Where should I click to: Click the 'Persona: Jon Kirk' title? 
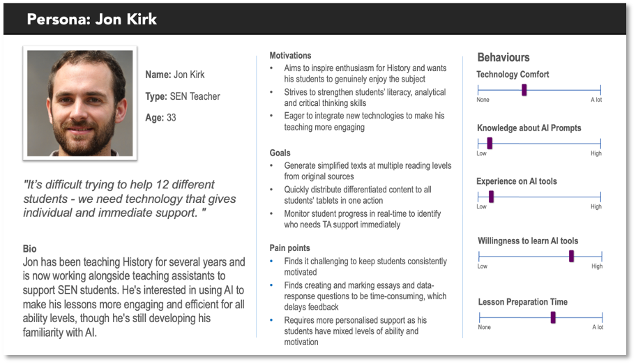(x=91, y=19)
